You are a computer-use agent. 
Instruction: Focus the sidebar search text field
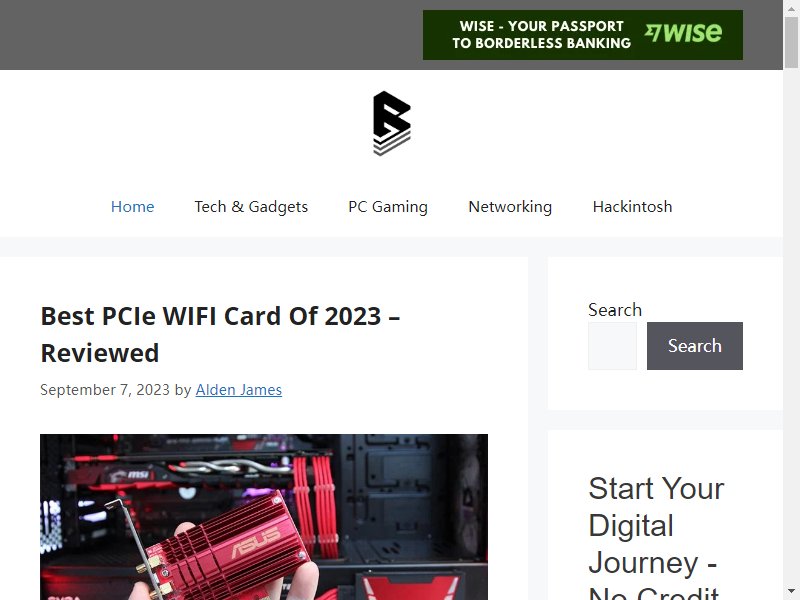point(612,346)
